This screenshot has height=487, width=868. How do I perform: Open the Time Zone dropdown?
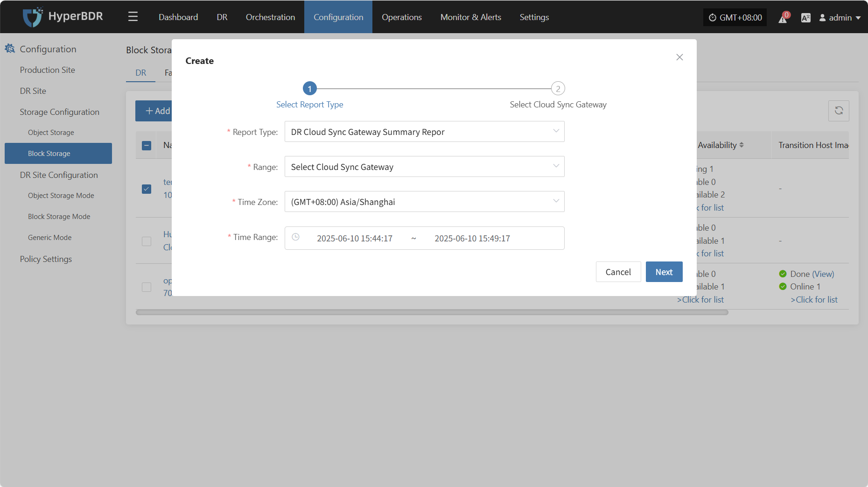[424, 202]
